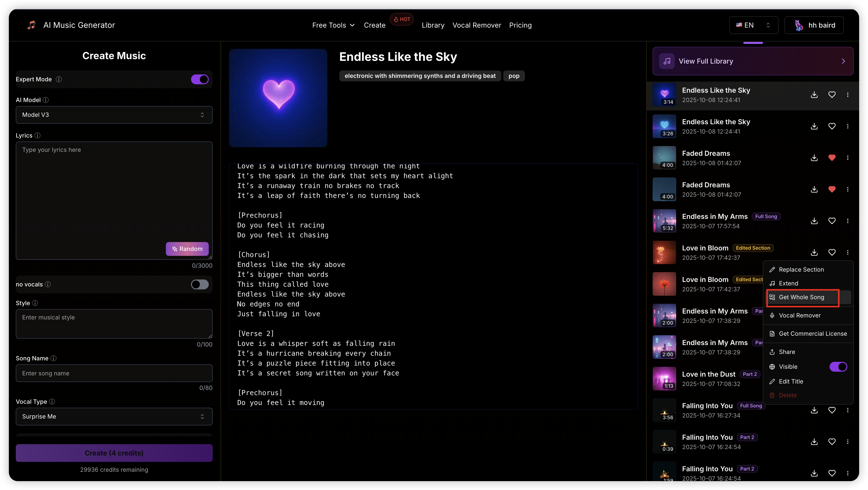The image size is (868, 490).
Task: Open the Free Tools menu
Action: click(333, 25)
